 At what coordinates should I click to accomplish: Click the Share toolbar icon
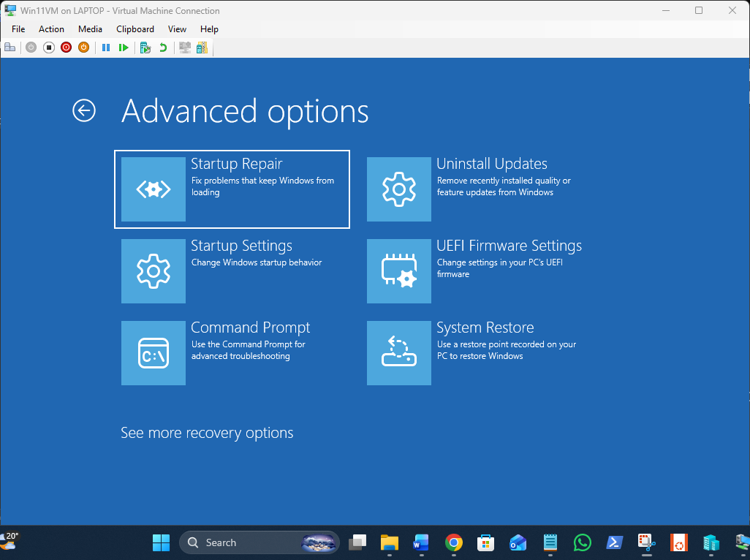202,48
